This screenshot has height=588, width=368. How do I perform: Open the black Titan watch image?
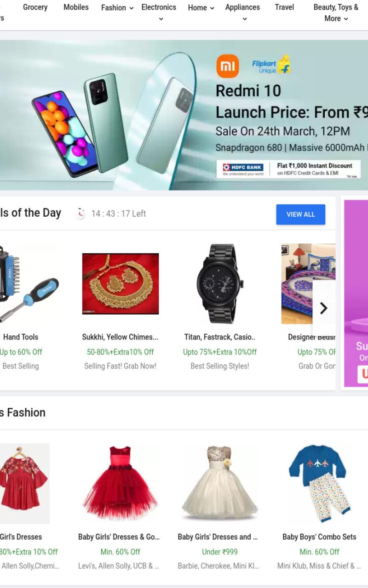click(220, 284)
